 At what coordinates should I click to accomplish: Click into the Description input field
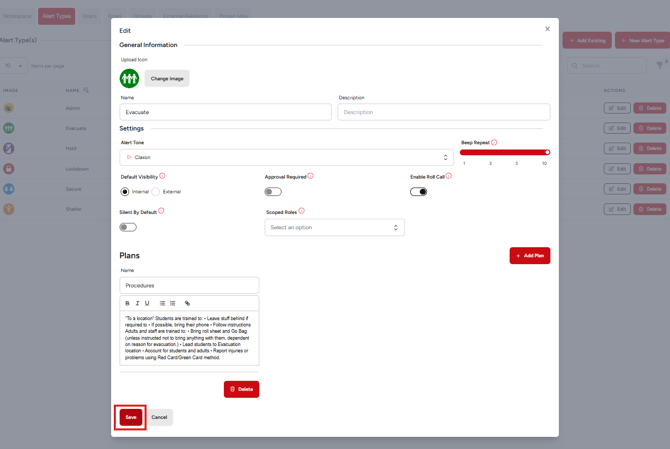pos(443,112)
